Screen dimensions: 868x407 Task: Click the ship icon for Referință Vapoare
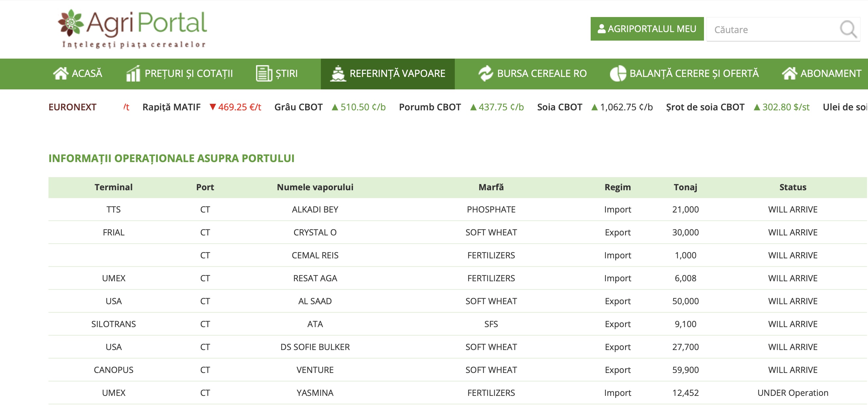click(x=338, y=73)
